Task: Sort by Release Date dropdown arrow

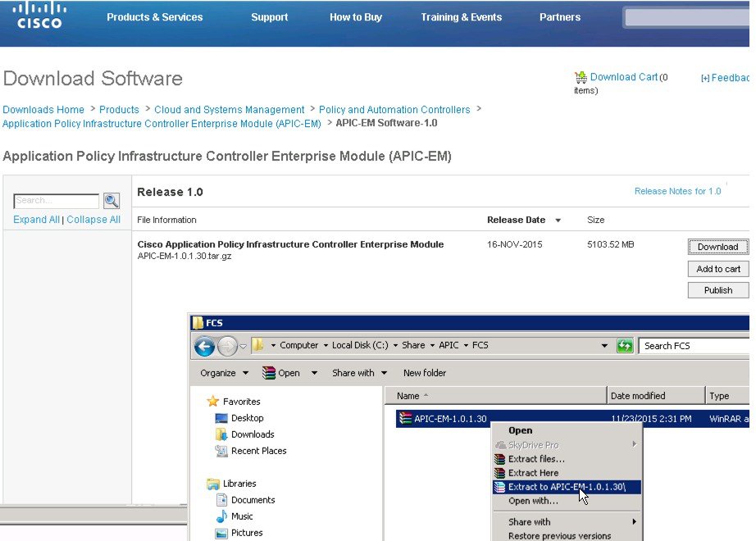Action: (558, 220)
